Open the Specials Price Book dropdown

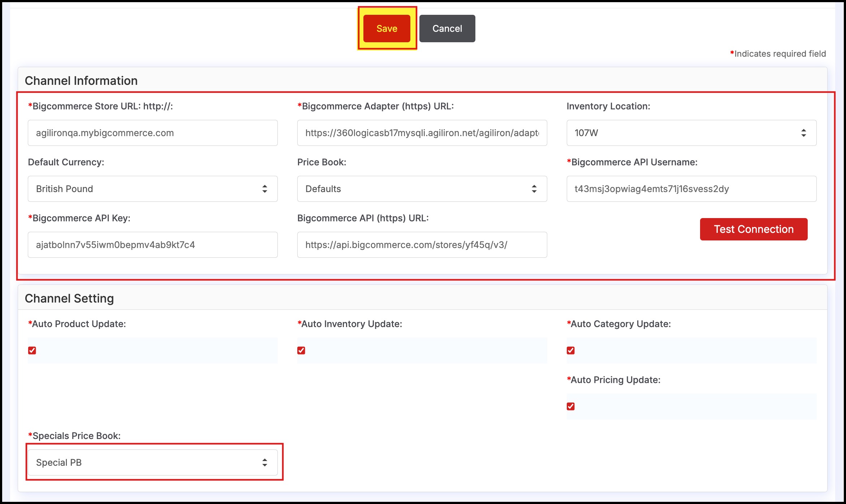pos(153,462)
